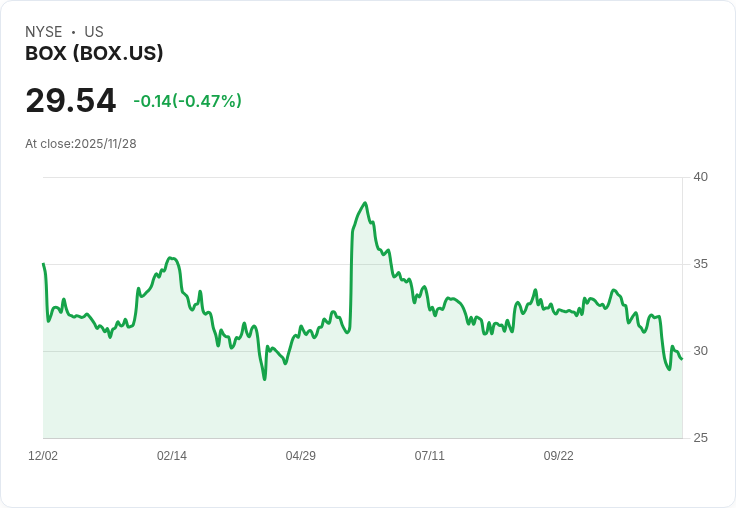Click the rightmost end of the price line
The width and height of the screenshot is (736, 508).
[x=681, y=358]
